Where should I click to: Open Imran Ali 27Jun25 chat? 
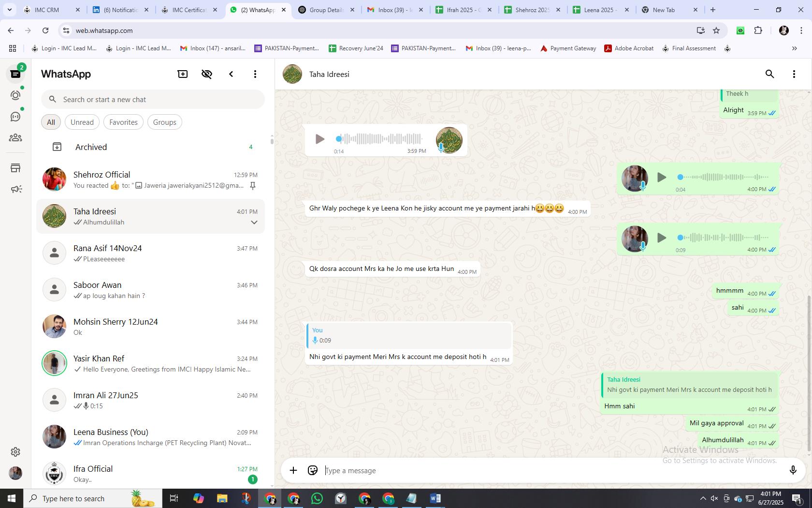[x=151, y=400]
